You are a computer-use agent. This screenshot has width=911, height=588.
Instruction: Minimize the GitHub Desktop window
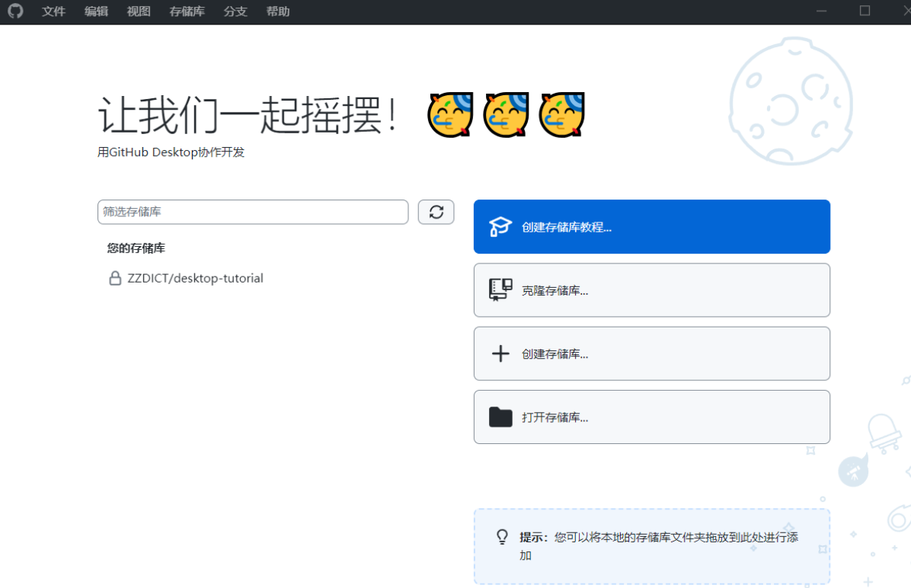pyautogui.click(x=821, y=11)
